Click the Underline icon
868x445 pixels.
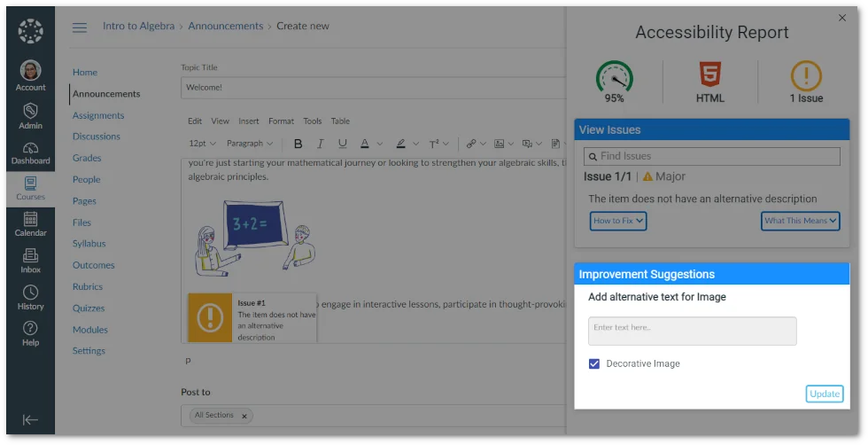[343, 144]
